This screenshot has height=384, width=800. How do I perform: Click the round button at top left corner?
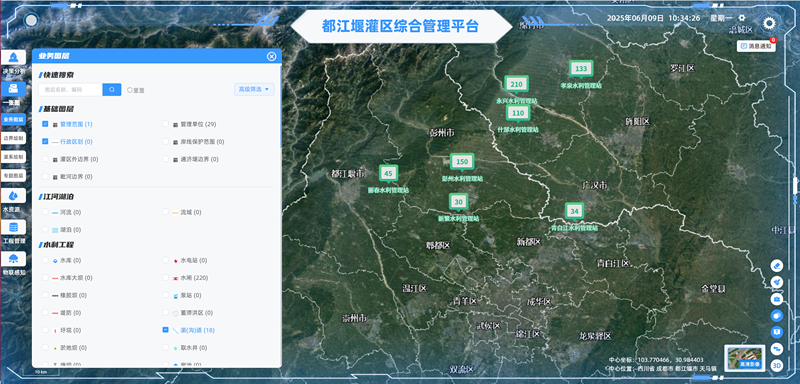pyautogui.click(x=32, y=20)
